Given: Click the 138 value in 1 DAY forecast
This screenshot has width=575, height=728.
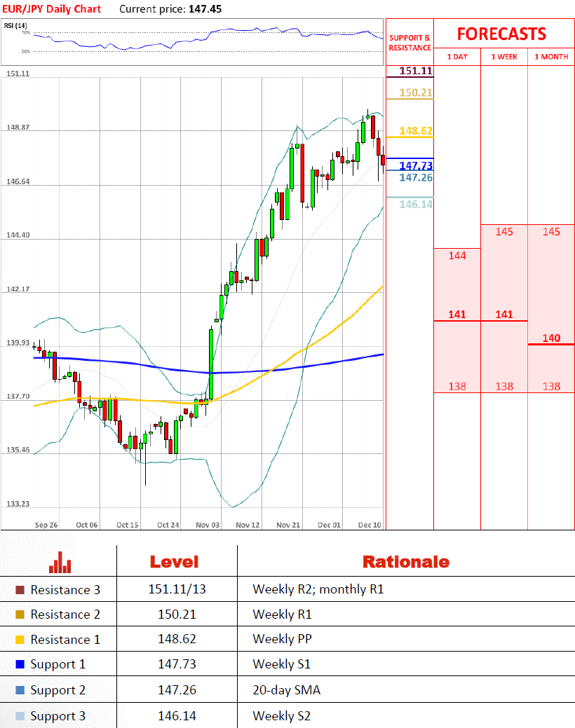Looking at the screenshot, I should [457, 386].
